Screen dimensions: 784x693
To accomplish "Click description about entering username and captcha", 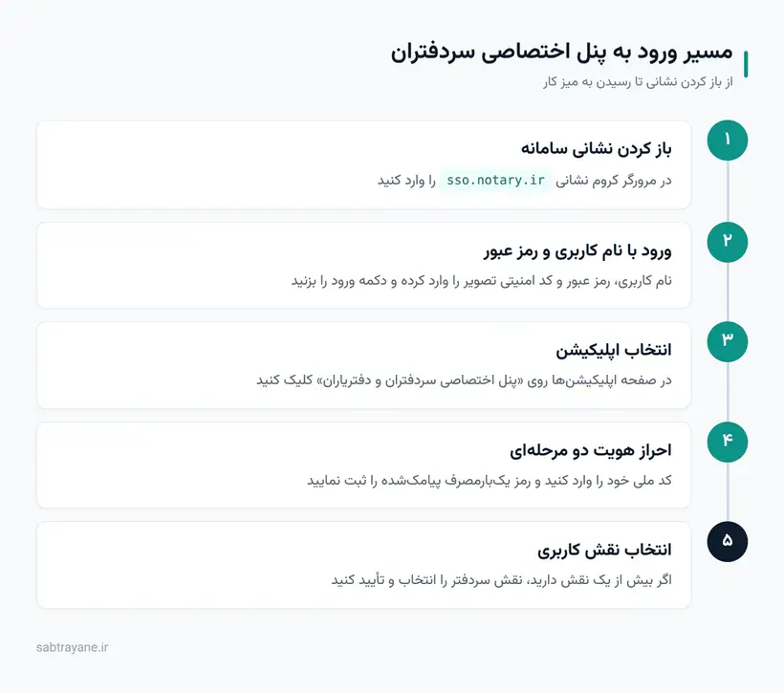I will click(x=482, y=281).
